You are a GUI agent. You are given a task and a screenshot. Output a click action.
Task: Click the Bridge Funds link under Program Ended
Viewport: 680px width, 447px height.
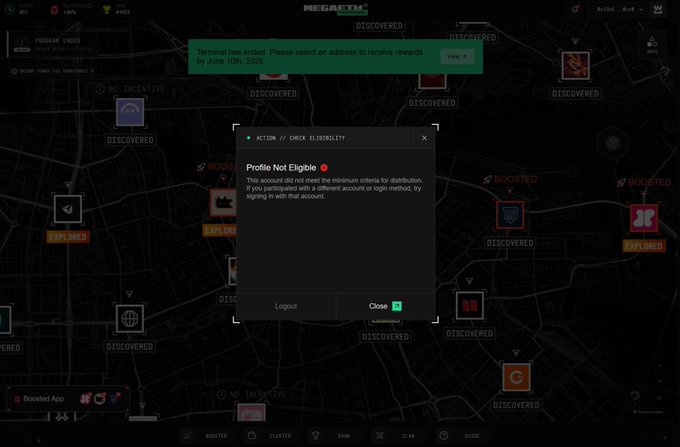[x=53, y=71]
